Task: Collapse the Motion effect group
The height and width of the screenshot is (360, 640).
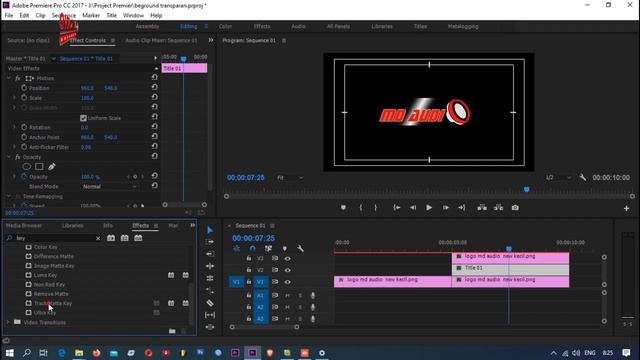Action: tap(9, 78)
